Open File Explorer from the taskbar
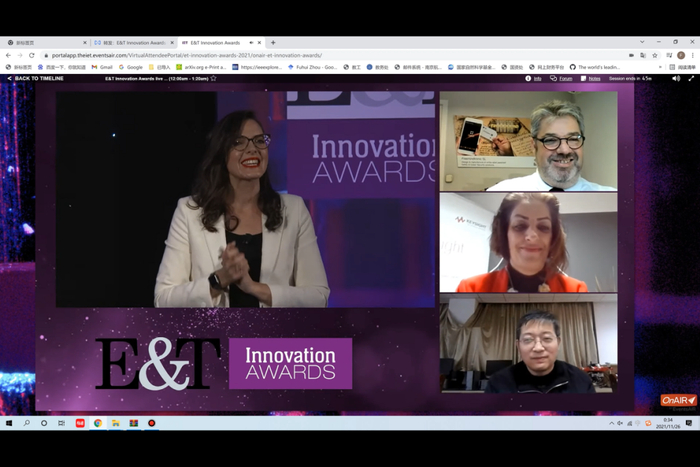The width and height of the screenshot is (700, 467). click(116, 423)
